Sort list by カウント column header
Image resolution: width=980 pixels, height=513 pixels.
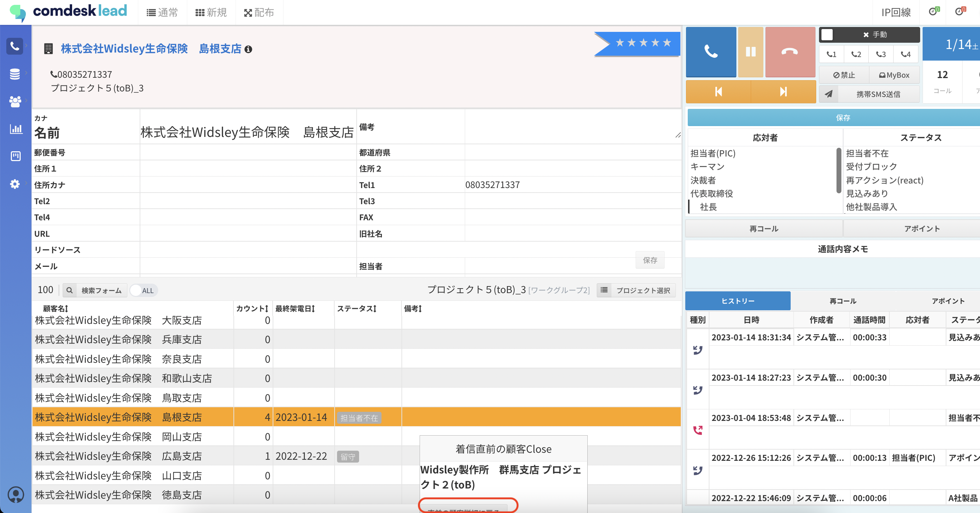tap(252, 309)
